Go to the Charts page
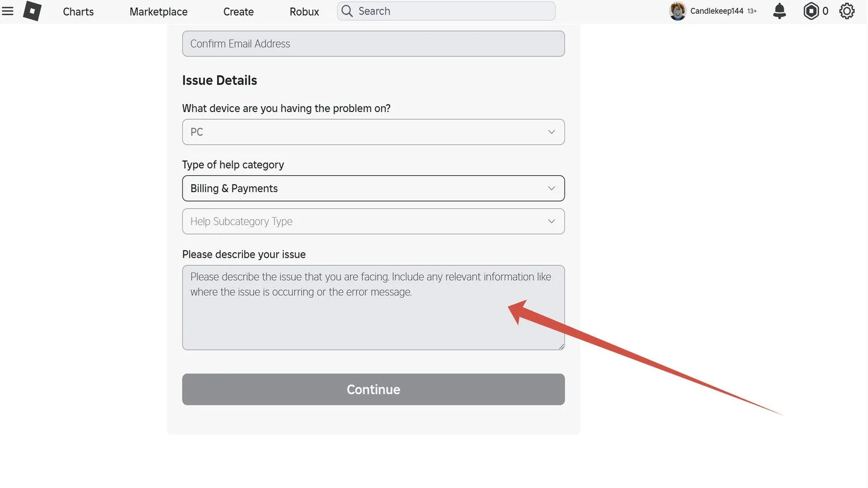The width and height of the screenshot is (868, 488). click(78, 11)
